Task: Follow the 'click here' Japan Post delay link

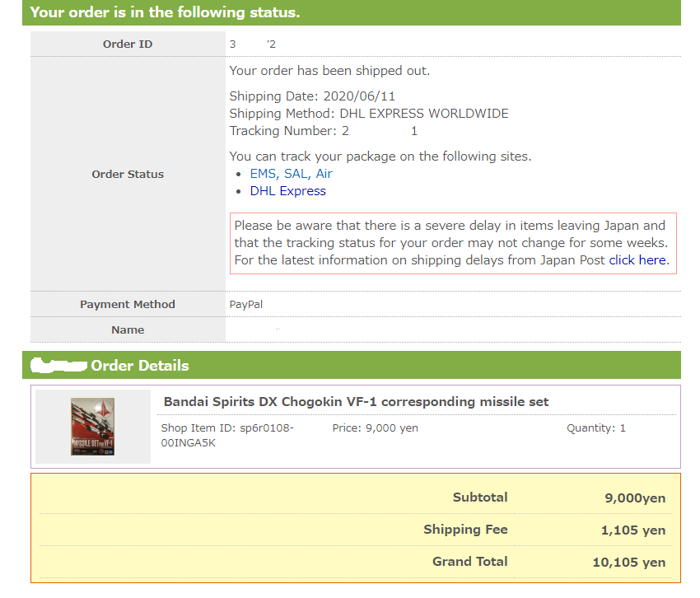Action: [x=639, y=260]
